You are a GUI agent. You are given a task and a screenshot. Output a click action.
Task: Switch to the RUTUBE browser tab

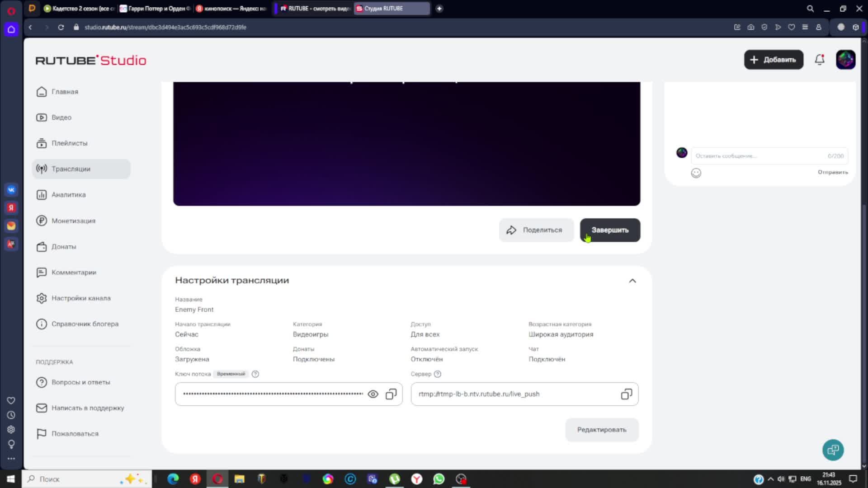[314, 9]
